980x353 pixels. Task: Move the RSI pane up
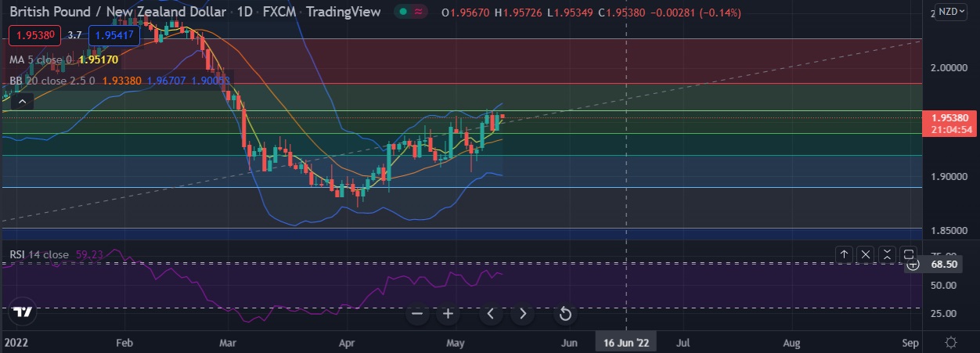(844, 254)
